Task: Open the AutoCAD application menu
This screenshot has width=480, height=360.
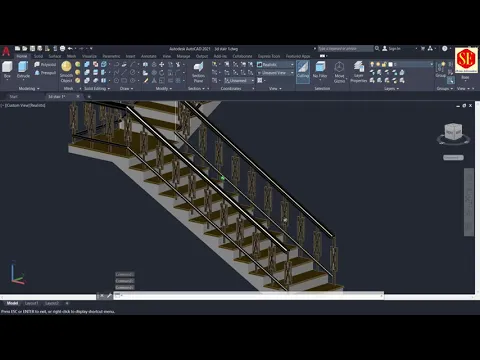Action: (x=6, y=52)
